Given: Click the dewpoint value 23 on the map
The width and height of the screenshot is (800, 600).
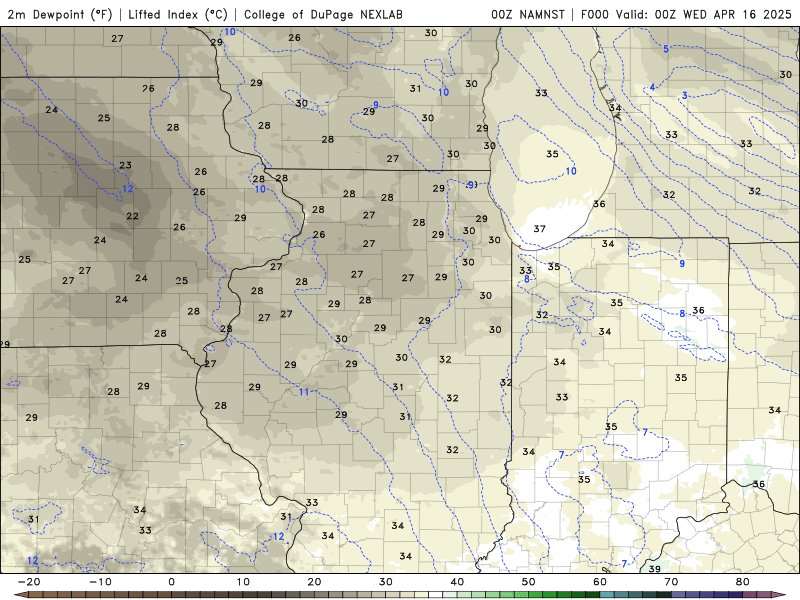Looking at the screenshot, I should pos(126,165).
